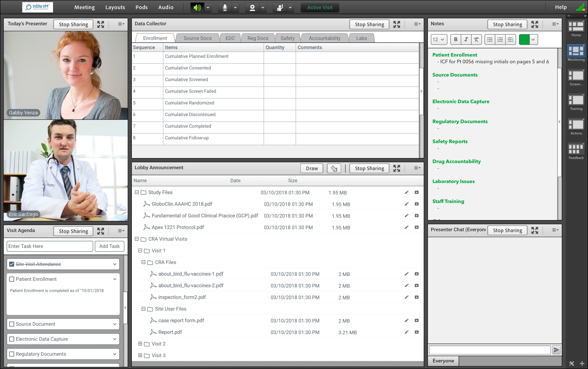Click Stop Sharing in the Notes pod
Viewport: 588px width, 369px height.
tap(507, 24)
